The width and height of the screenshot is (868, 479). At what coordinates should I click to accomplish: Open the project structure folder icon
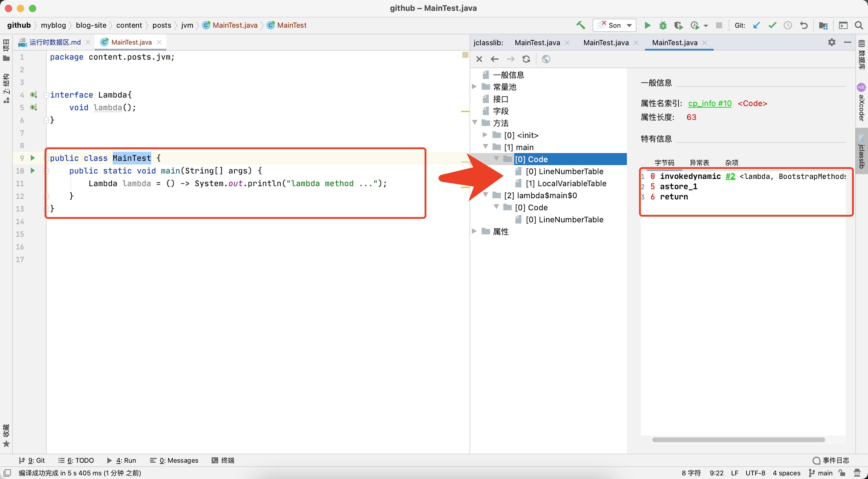click(x=823, y=26)
